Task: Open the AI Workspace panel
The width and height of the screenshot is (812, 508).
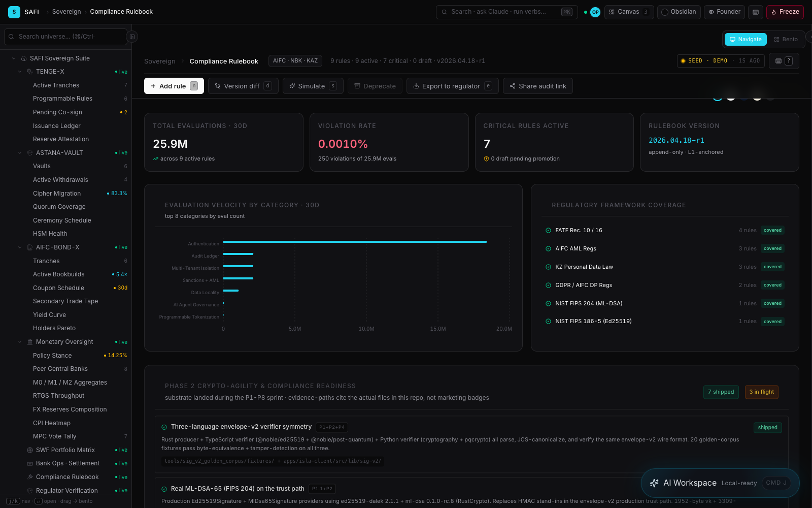Action: [x=720, y=483]
